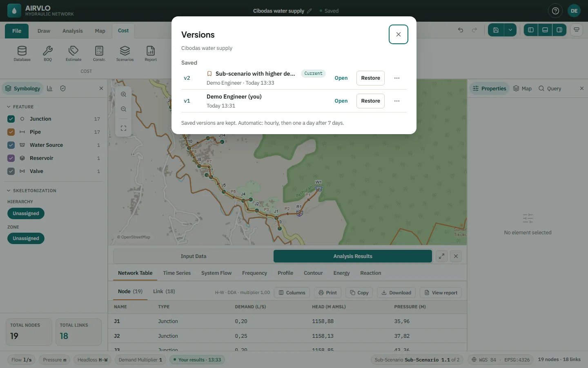Toggle the right sidebar panel layout
The height and width of the screenshot is (368, 588).
[x=559, y=30]
